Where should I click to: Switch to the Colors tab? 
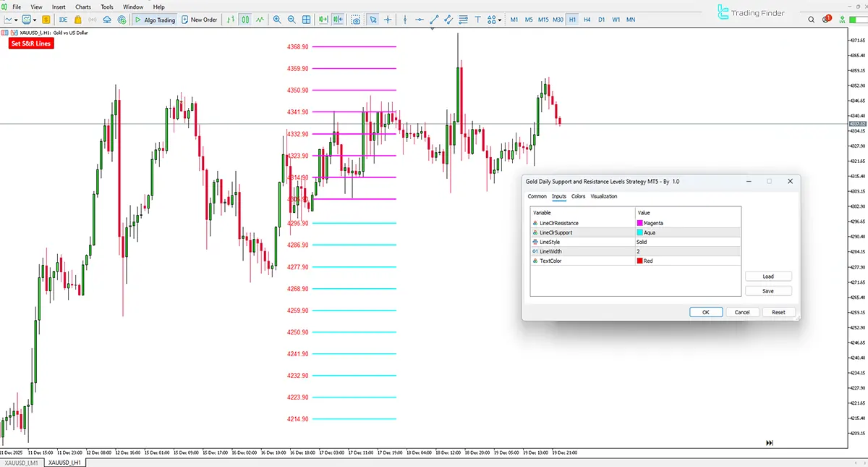coord(578,196)
